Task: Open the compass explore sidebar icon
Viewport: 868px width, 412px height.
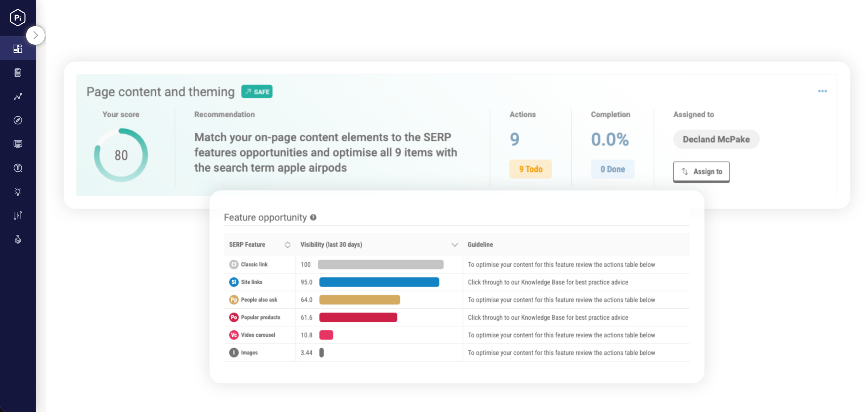Action: pos(17,120)
